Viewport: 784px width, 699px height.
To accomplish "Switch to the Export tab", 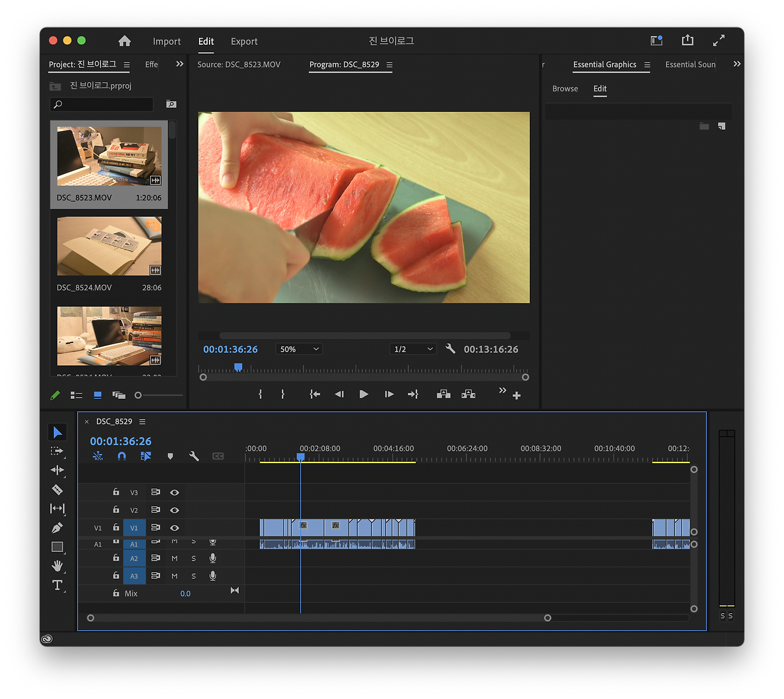I will (x=244, y=42).
